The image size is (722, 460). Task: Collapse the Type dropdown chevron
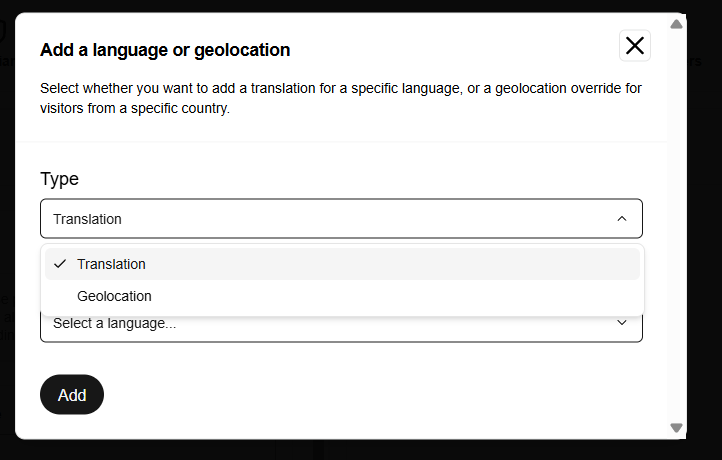click(622, 219)
